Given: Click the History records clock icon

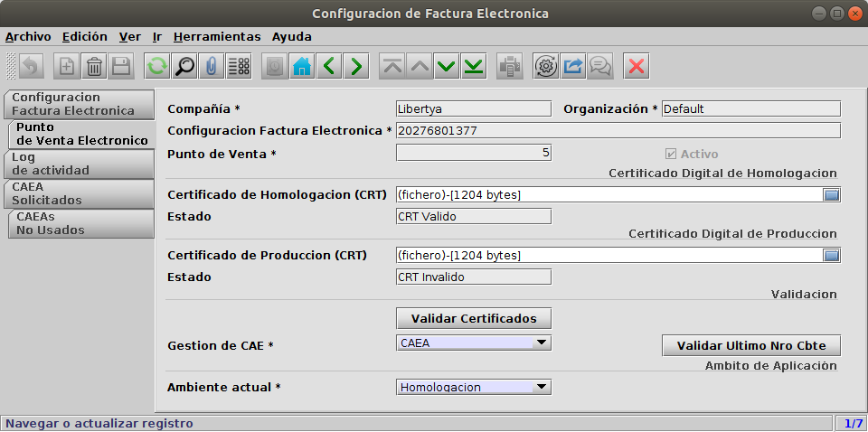Looking at the screenshot, I should (x=275, y=67).
